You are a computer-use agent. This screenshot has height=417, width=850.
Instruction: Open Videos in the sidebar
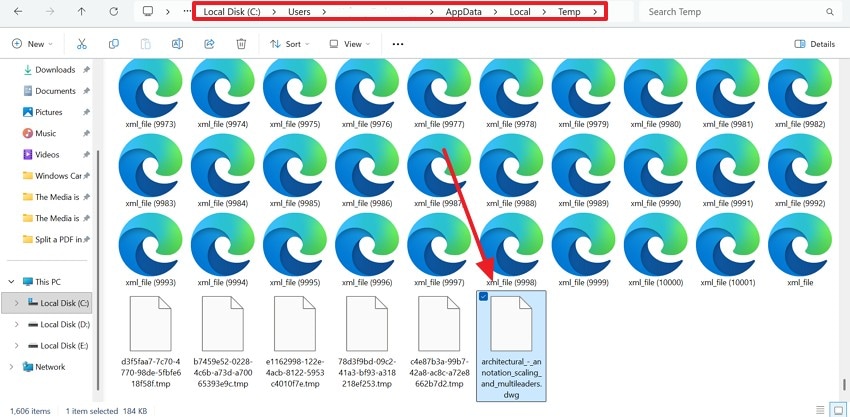[47, 155]
